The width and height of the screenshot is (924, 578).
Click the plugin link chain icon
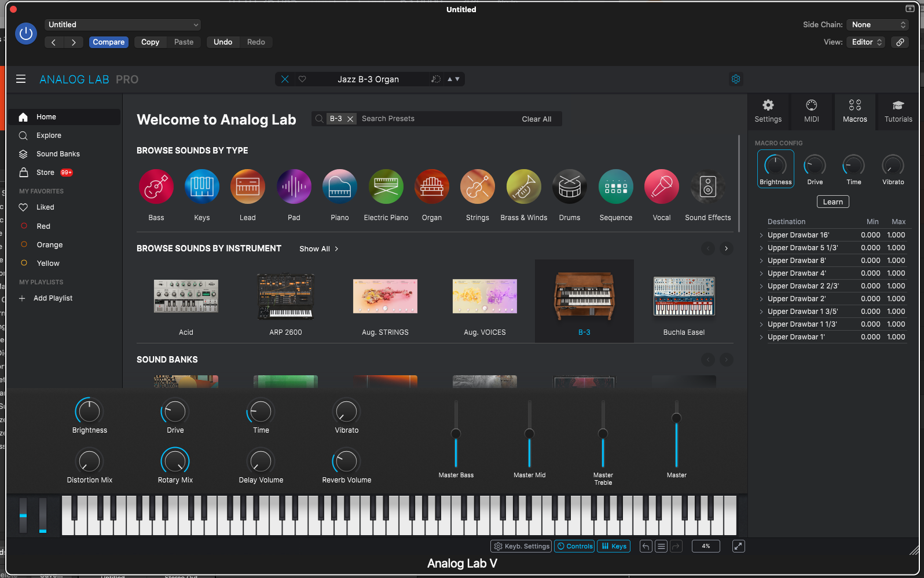click(900, 42)
